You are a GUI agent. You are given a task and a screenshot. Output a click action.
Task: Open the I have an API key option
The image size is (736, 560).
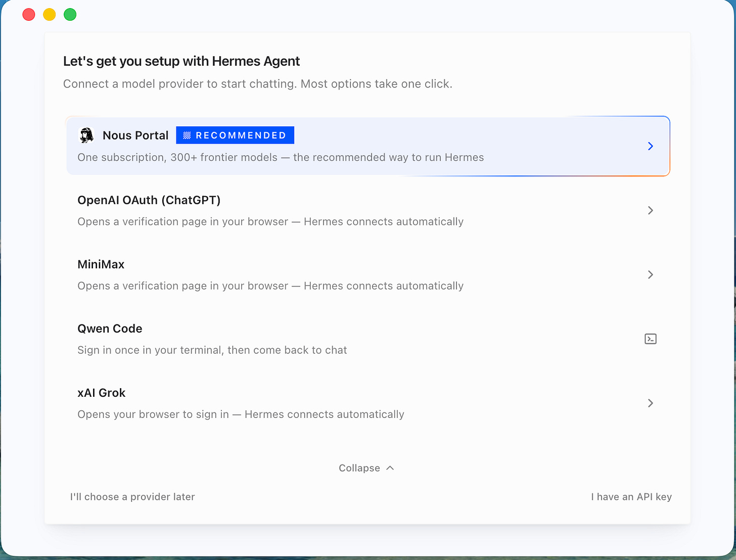631,497
